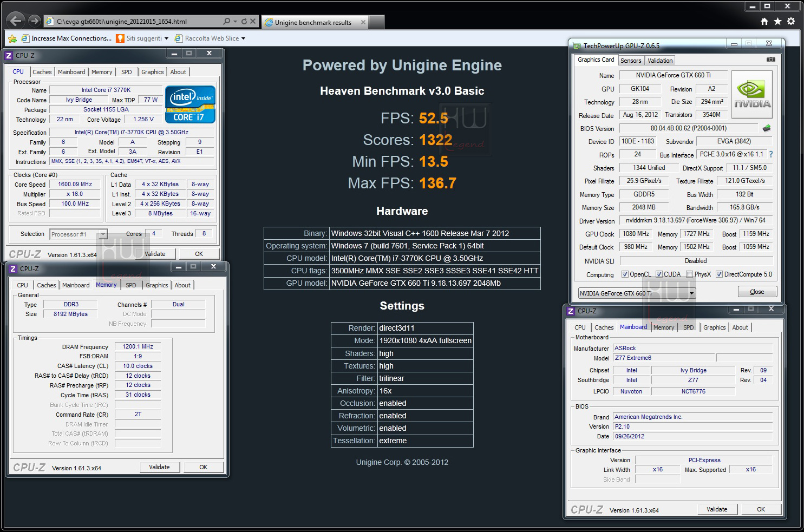Click the Max FPS 136.7 result text

pyautogui.click(x=402, y=183)
